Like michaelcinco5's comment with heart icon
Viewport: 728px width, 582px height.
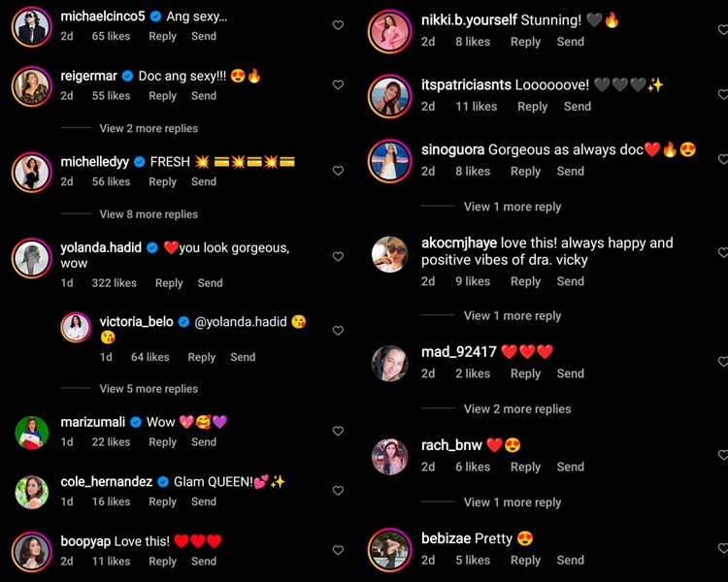(338, 25)
